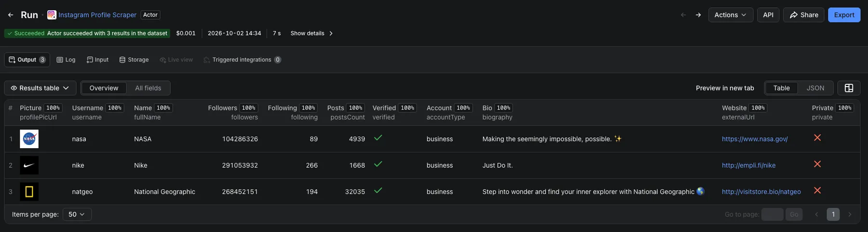
Task: Click the previous page chevron
Action: pyautogui.click(x=816, y=214)
